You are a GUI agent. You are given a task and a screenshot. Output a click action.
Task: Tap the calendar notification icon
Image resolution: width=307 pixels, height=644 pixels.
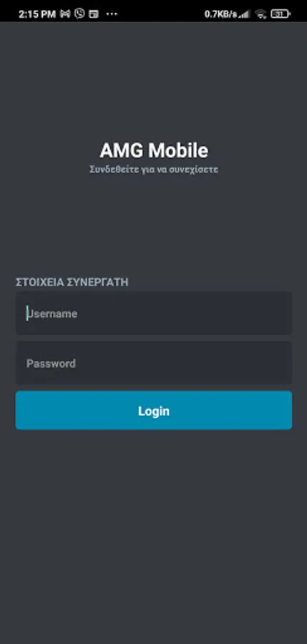(x=94, y=14)
